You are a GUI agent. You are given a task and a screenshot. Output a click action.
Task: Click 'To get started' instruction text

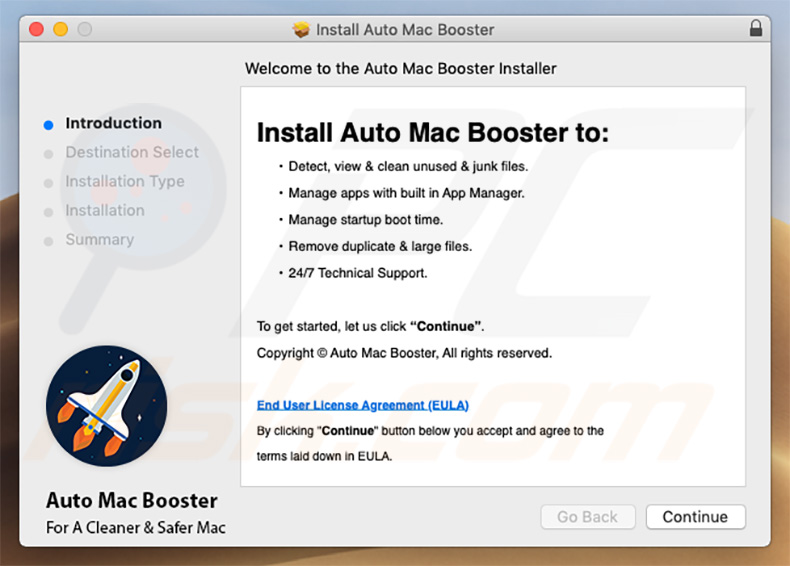370,326
